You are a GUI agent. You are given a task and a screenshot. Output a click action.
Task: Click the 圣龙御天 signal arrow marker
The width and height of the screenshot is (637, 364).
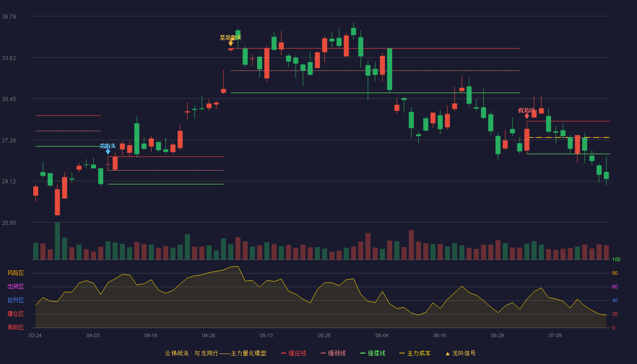coord(231,44)
